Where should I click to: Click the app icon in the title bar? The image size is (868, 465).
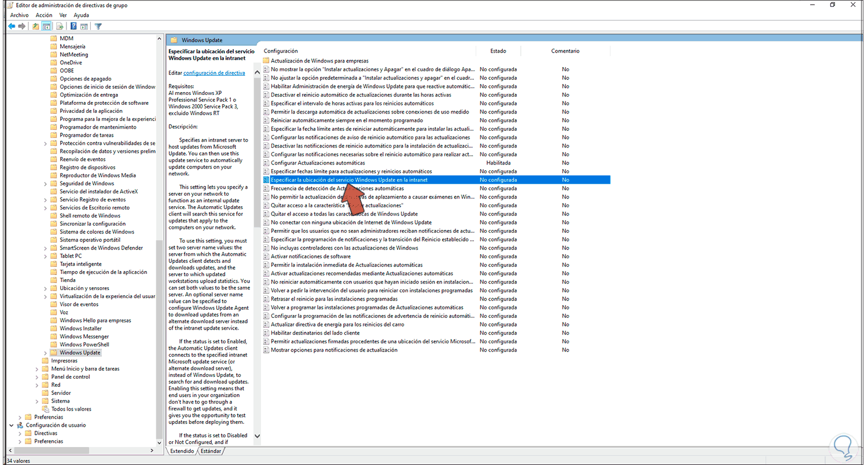coord(9,5)
